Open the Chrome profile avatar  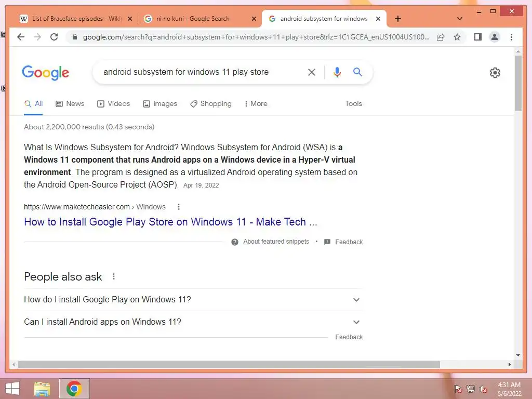click(x=495, y=37)
